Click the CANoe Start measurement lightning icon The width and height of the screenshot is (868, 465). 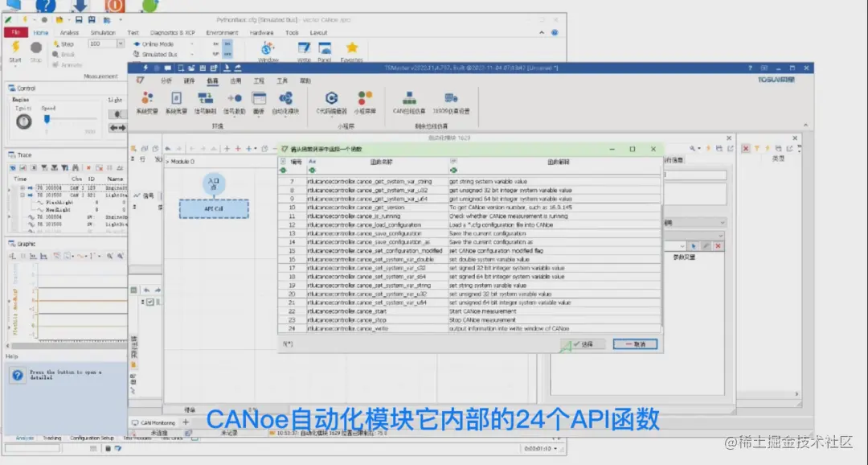pyautogui.click(x=15, y=47)
